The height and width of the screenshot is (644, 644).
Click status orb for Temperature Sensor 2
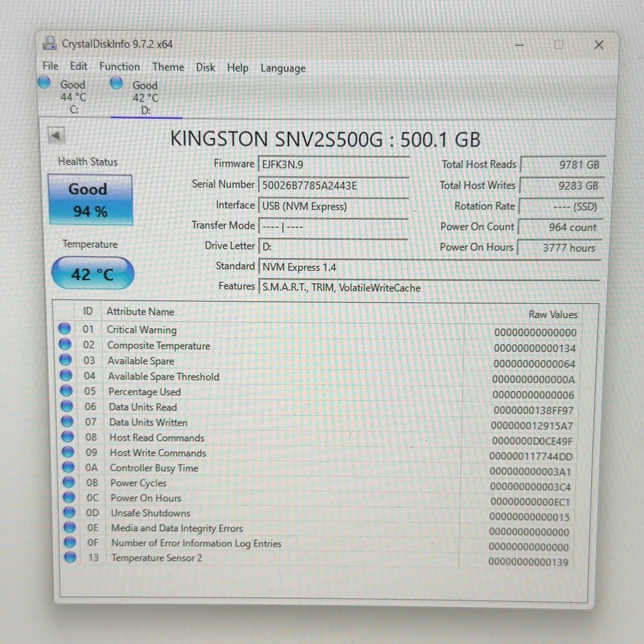[70, 557]
